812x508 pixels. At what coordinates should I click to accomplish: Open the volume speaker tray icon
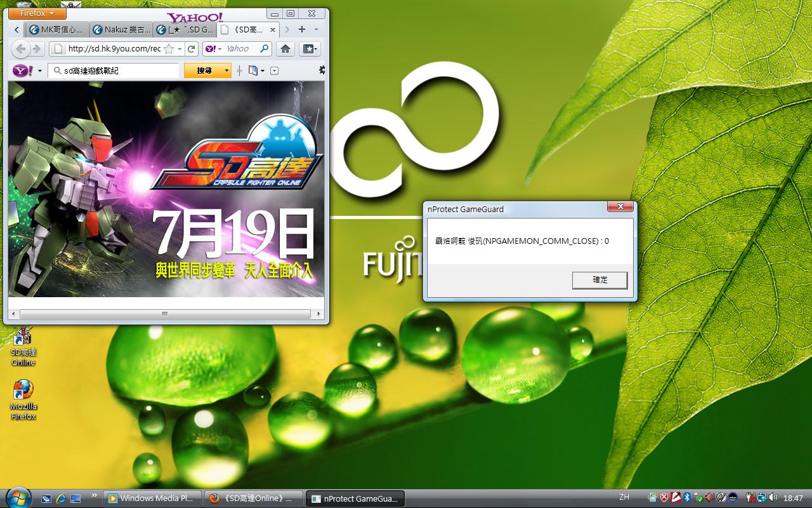771,498
